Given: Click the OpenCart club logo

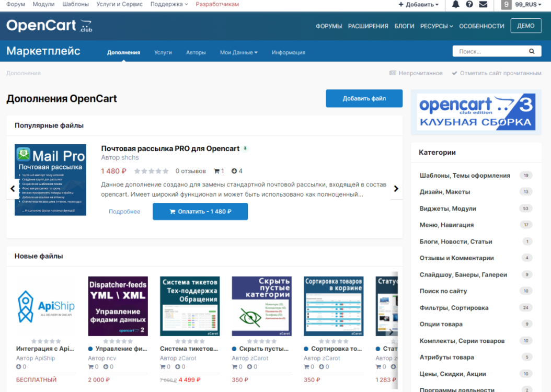Looking at the screenshot, I should click(x=49, y=26).
